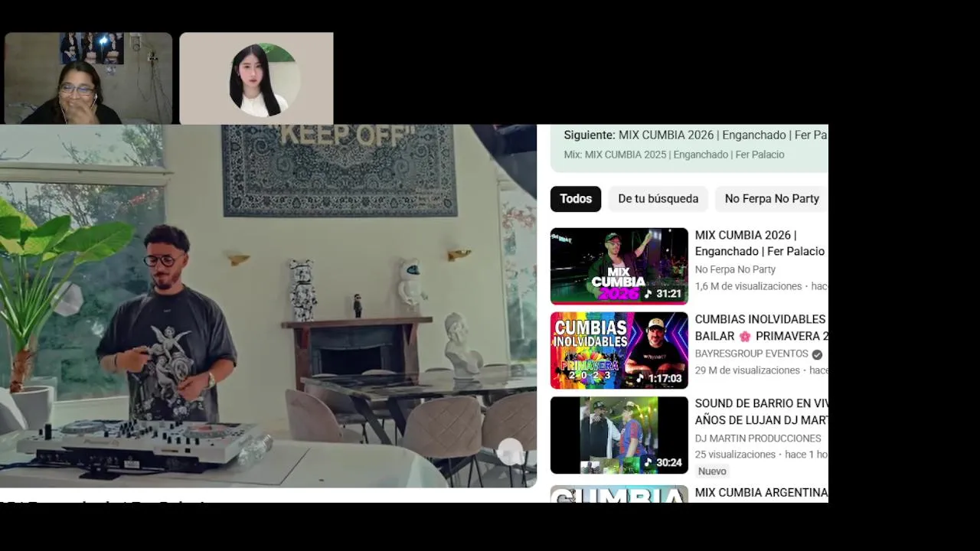The height and width of the screenshot is (551, 980).
Task: Click "Mix: MIX CUMBIA 2025 | Enganchado | Fer Palacio" playlist text
Action: [x=674, y=155]
